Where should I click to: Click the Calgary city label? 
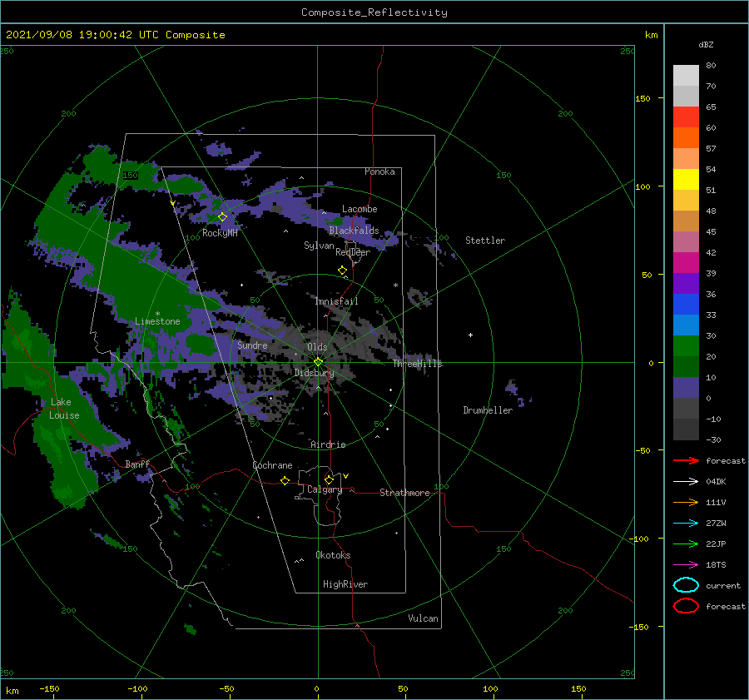(x=325, y=489)
